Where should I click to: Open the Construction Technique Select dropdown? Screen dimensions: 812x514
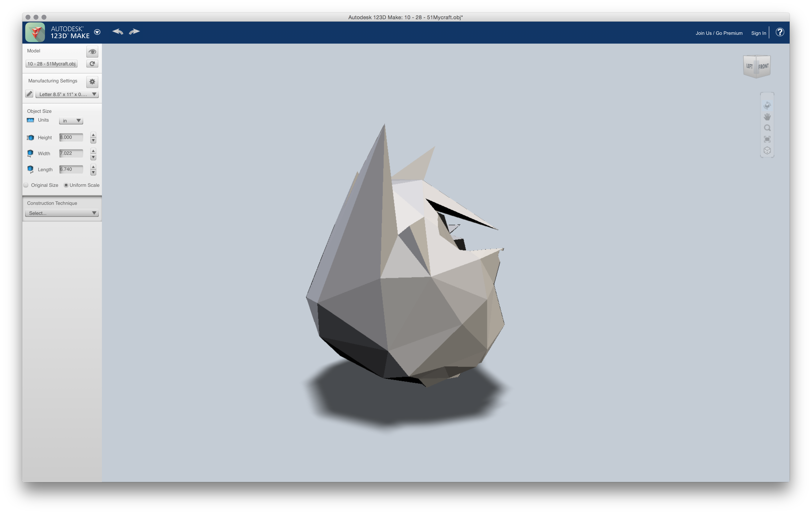[62, 213]
